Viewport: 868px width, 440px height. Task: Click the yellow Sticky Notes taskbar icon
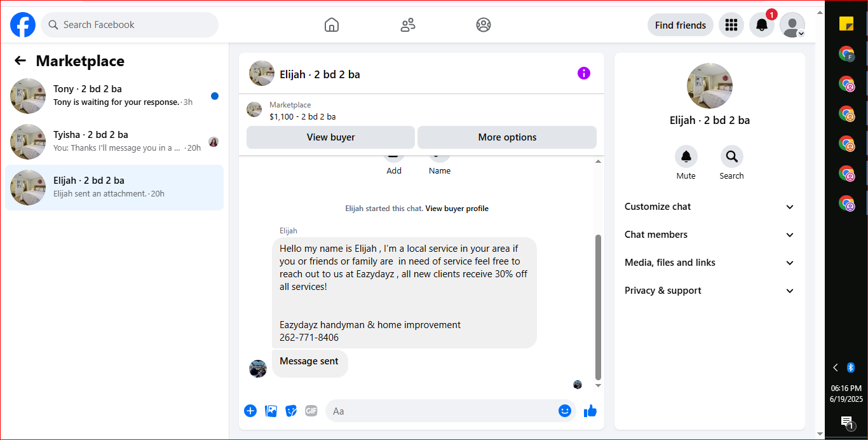(x=846, y=24)
